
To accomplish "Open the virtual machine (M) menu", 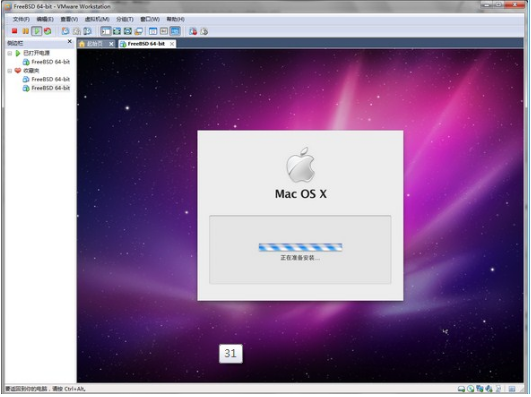I will pyautogui.click(x=97, y=19).
